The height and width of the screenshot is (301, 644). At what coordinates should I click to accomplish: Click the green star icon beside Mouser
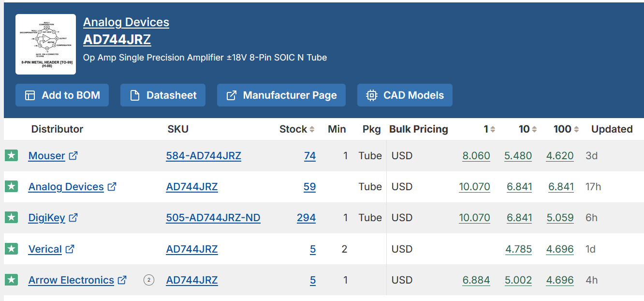point(12,155)
